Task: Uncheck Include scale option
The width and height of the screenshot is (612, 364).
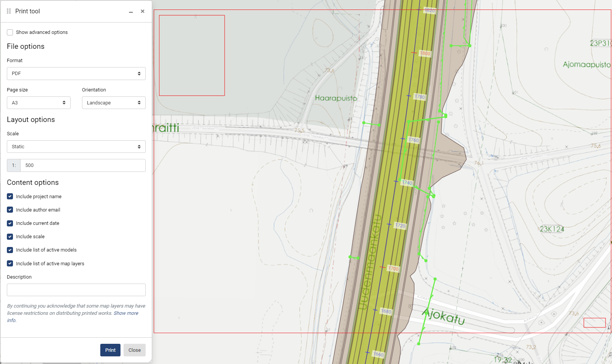Action: click(10, 237)
